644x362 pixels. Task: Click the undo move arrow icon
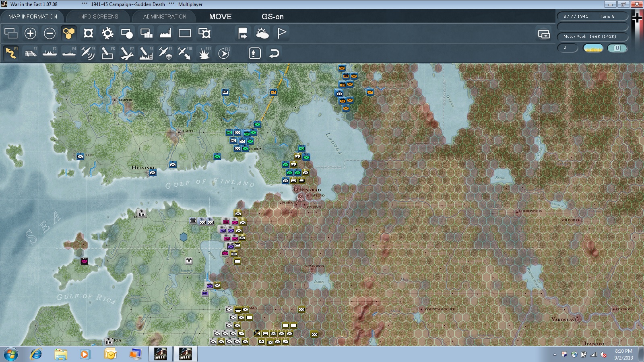[x=274, y=53]
